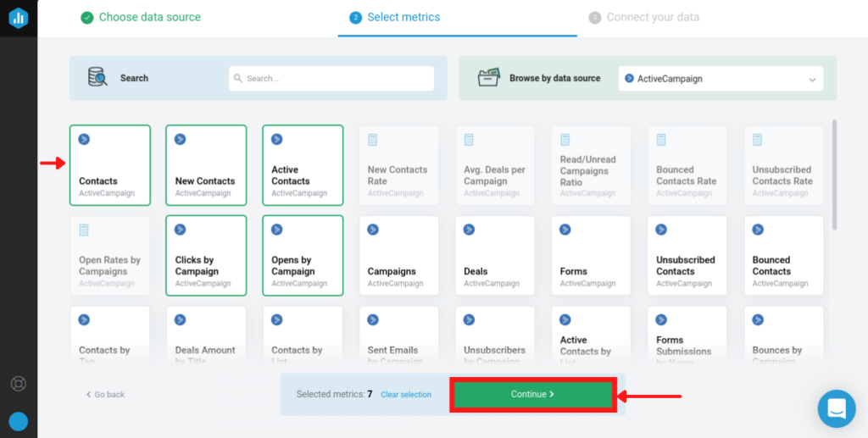
Task: Deselect the Contacts metric card
Action: click(110, 165)
